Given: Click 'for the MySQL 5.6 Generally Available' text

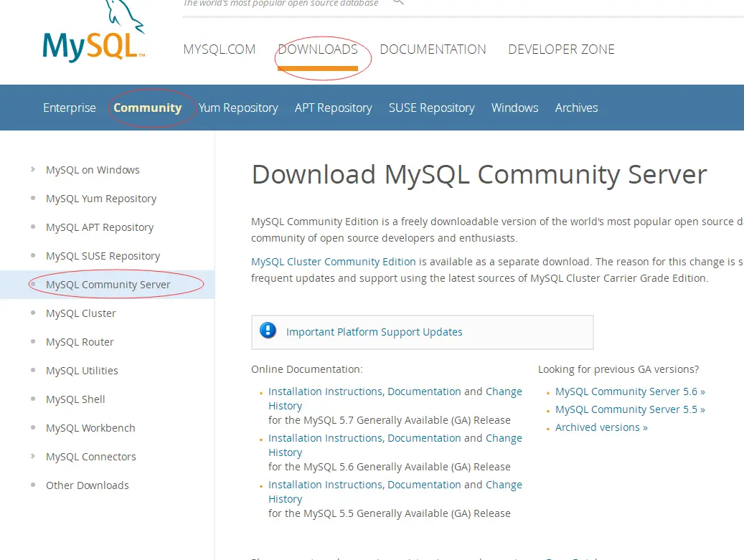Looking at the screenshot, I should click(389, 467).
